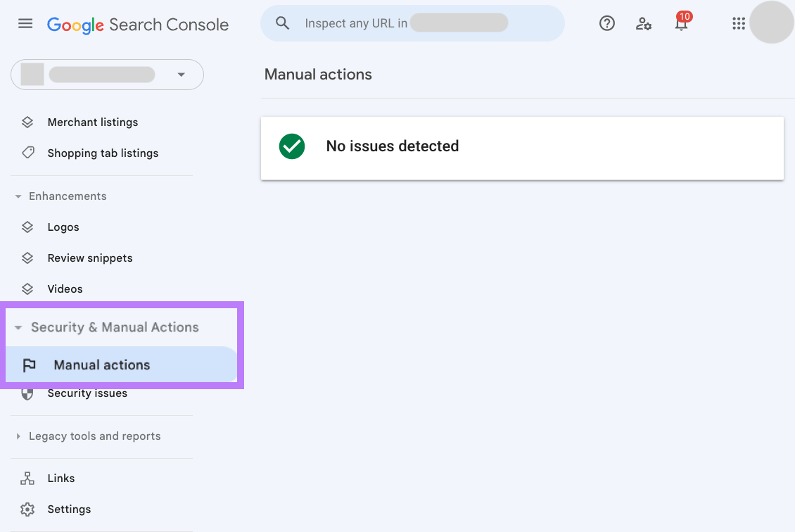Viewport: 795px width, 532px height.
Task: Open the property selector dropdown
Action: point(181,74)
